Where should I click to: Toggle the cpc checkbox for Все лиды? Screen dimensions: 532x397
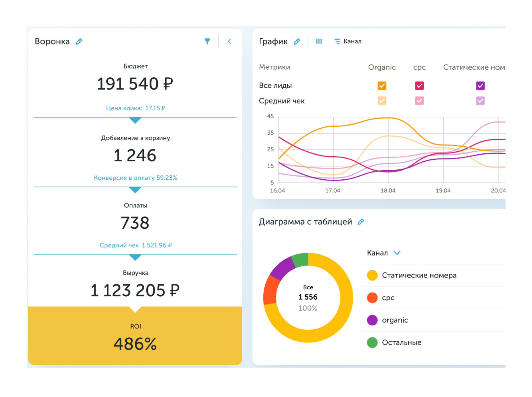click(419, 86)
